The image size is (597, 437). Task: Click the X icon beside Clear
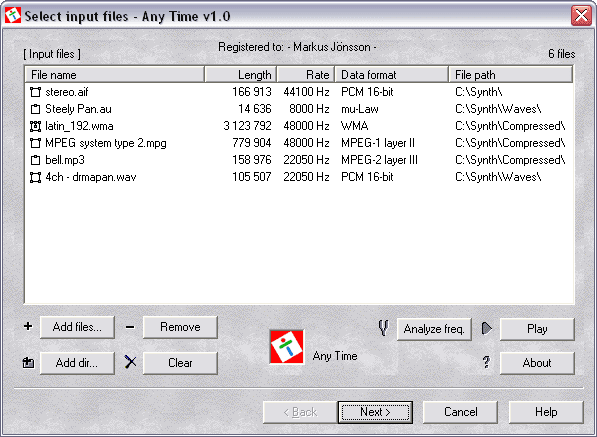pos(130,362)
